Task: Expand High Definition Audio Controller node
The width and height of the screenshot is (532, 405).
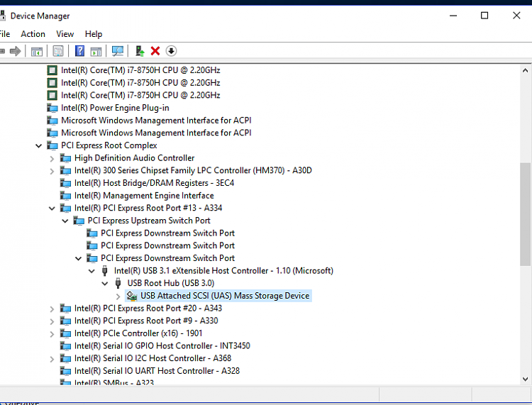Action: pos(52,158)
